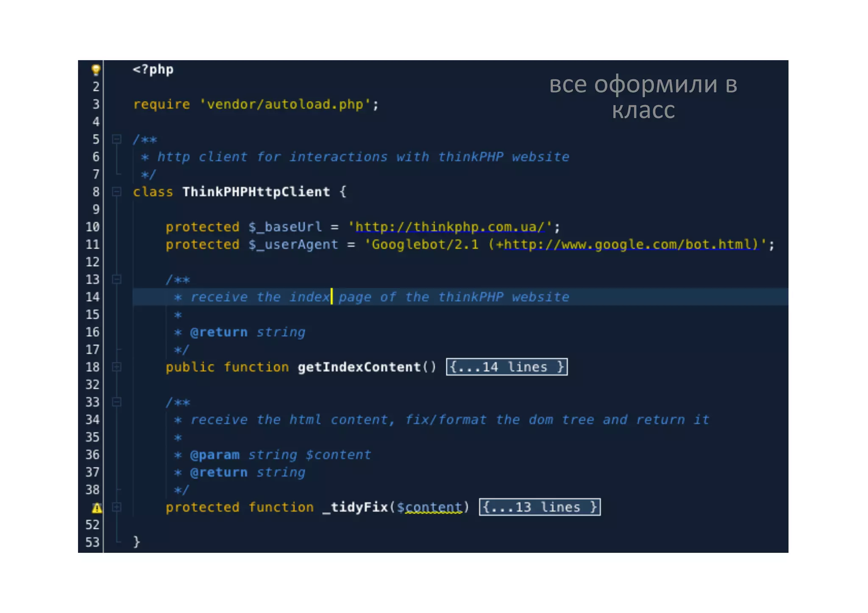Expand the folded _tidyFix function gutter marker

[117, 507]
